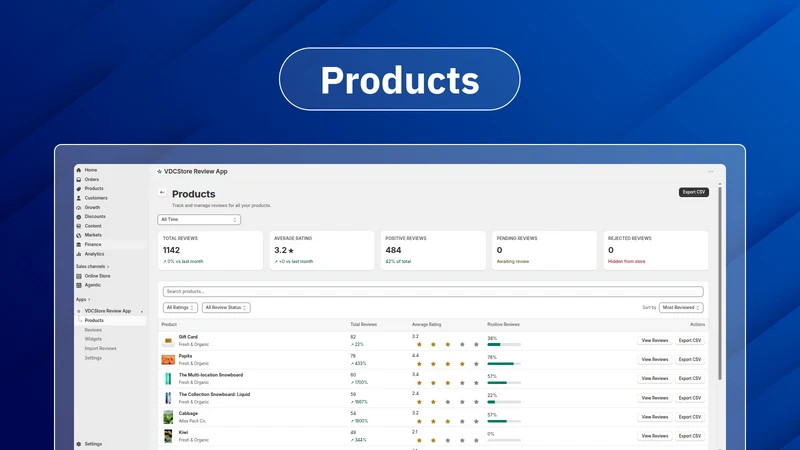
Task: Click 'The Collection Snowboard: Liquid' product name
Action: [214, 394]
